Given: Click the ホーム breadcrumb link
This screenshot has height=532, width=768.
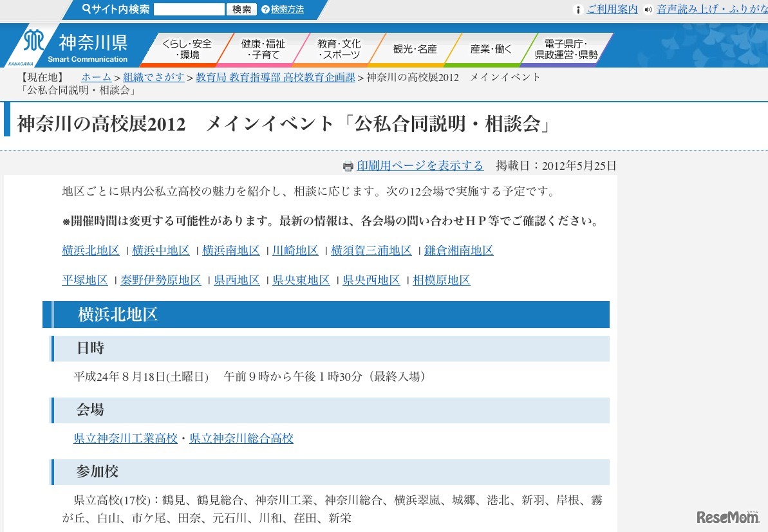Looking at the screenshot, I should pyautogui.click(x=97, y=77).
